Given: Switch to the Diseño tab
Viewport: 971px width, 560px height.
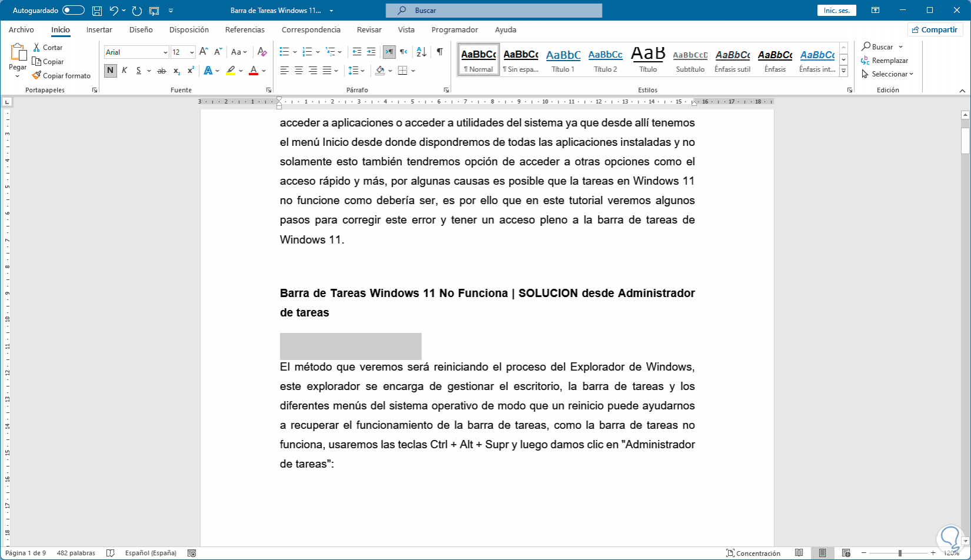Looking at the screenshot, I should pyautogui.click(x=141, y=29).
